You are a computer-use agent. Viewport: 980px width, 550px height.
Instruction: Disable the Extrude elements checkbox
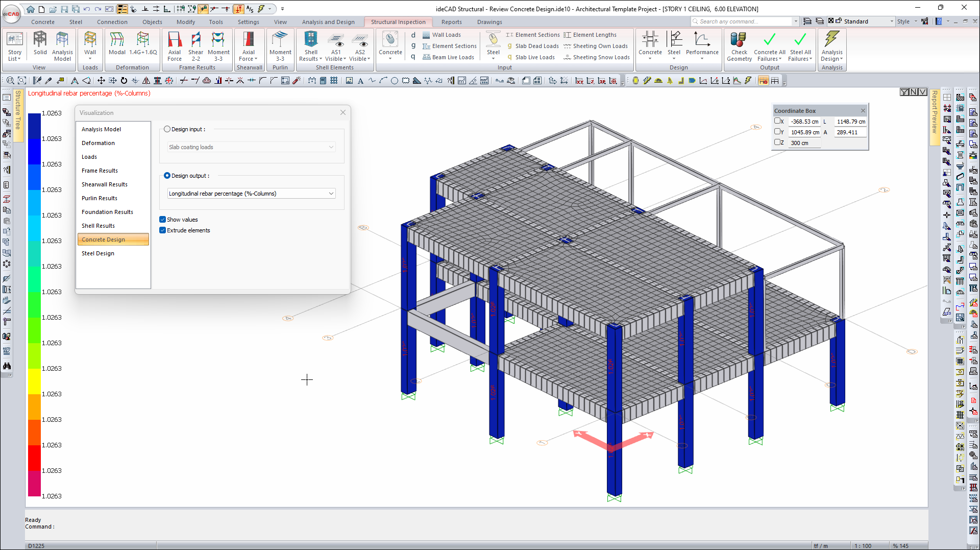pos(163,230)
